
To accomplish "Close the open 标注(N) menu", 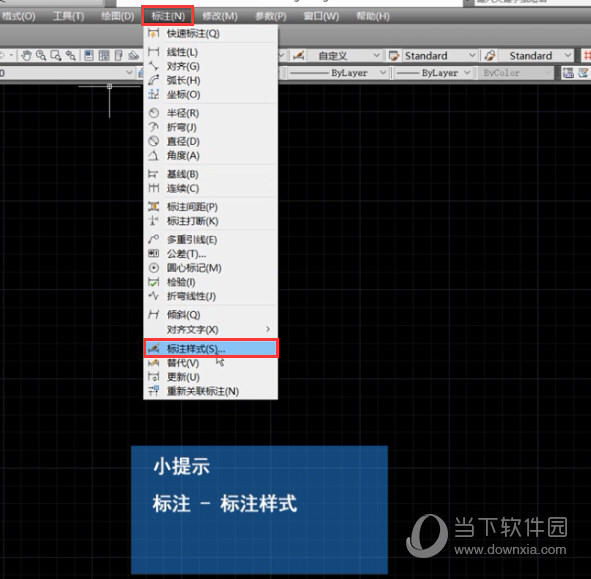I will [x=168, y=16].
